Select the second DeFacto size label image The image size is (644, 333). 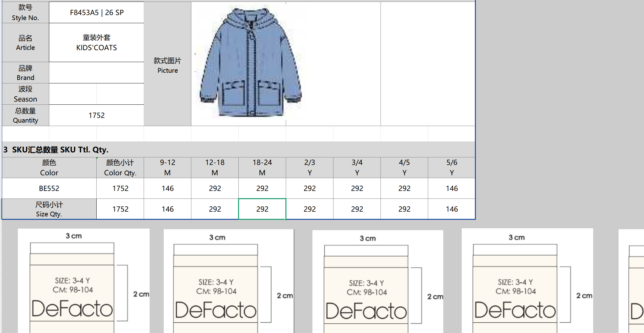click(x=229, y=281)
